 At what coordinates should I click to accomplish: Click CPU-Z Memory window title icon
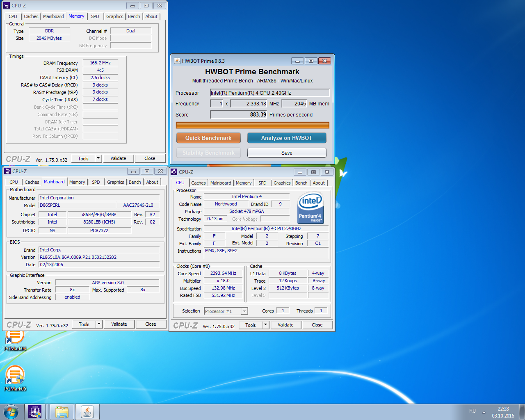7,5
